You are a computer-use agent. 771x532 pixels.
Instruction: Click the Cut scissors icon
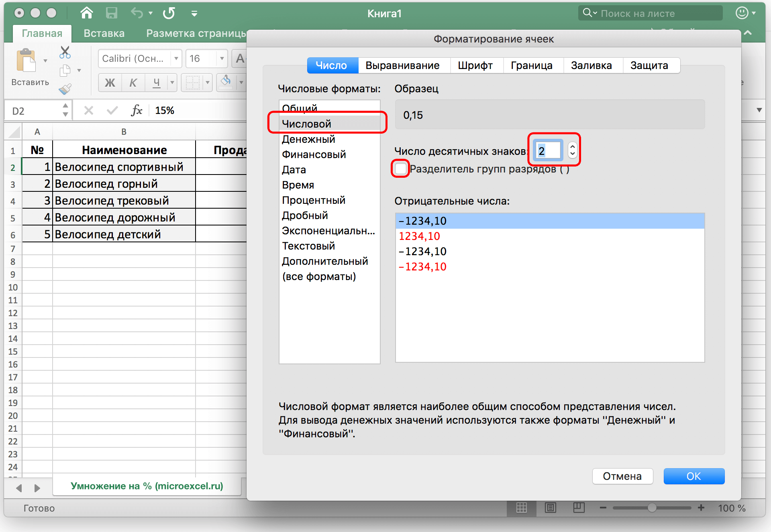point(65,52)
